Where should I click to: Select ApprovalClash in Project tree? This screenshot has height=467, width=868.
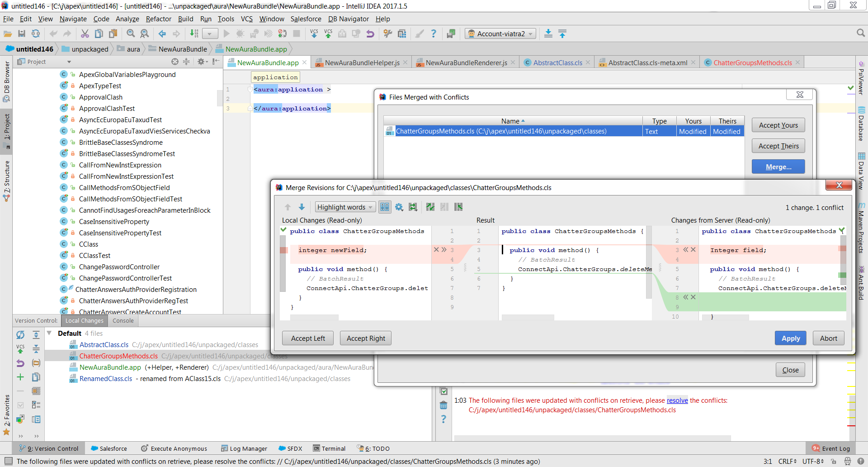(x=100, y=97)
